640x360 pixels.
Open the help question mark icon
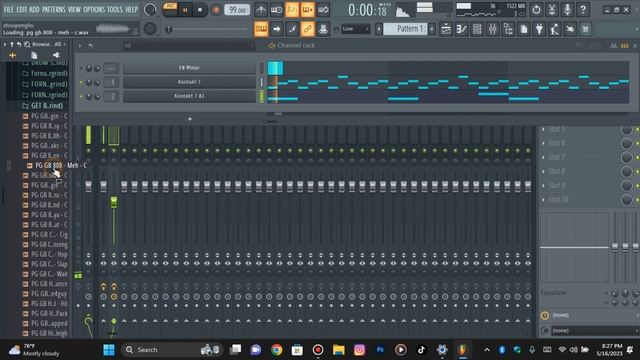(x=583, y=9)
